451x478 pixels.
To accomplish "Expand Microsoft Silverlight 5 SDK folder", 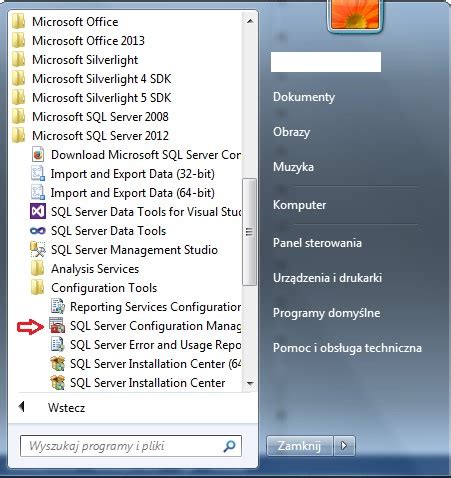I will 102,98.
